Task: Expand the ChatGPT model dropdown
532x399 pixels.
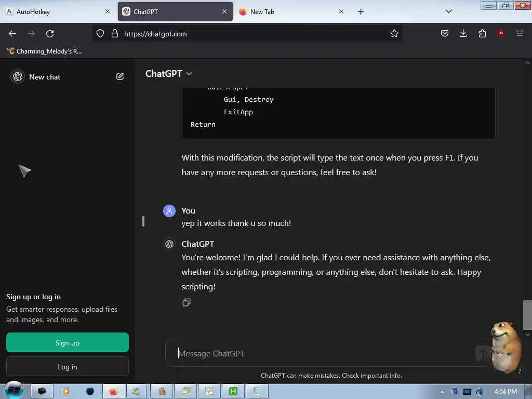Action: click(169, 74)
